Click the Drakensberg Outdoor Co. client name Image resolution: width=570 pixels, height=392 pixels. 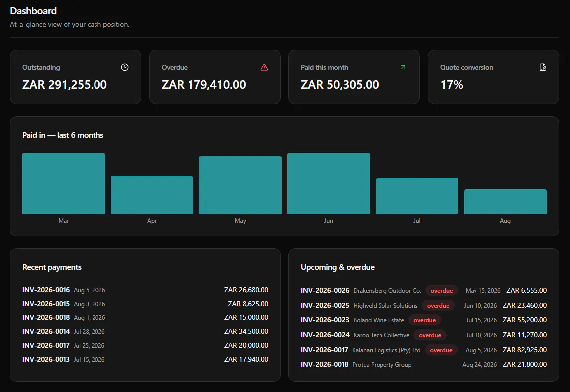pos(387,290)
